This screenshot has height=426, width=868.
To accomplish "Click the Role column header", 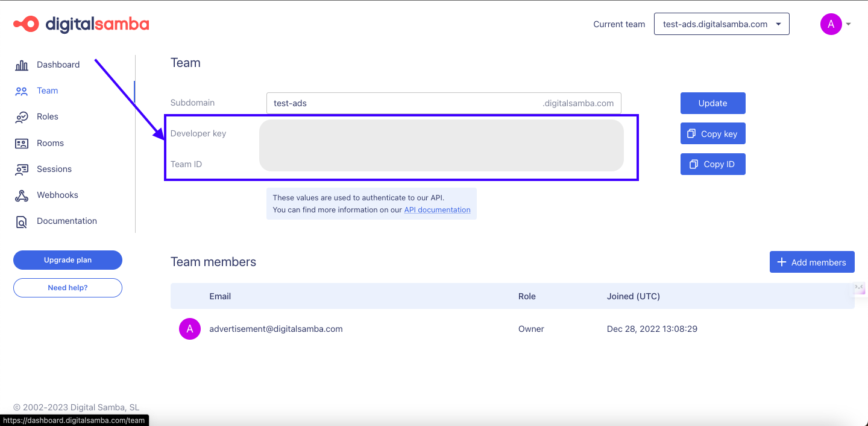I will pyautogui.click(x=527, y=296).
